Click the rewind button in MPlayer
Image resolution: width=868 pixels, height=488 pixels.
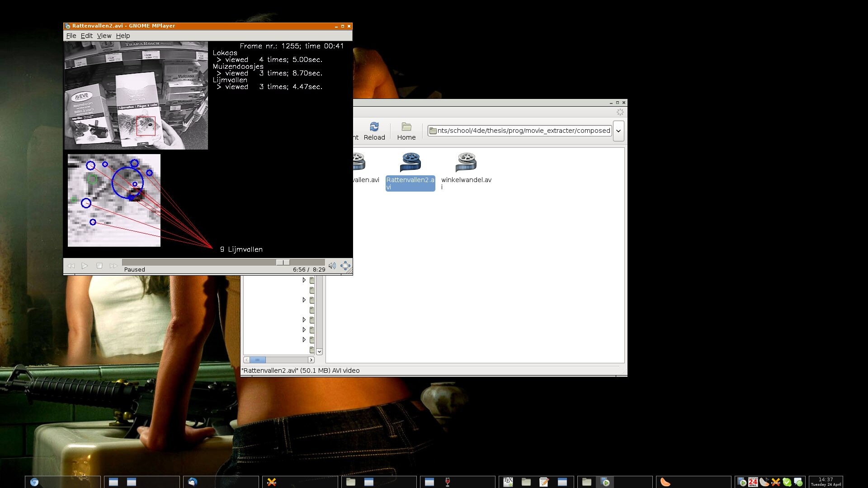[x=71, y=266]
